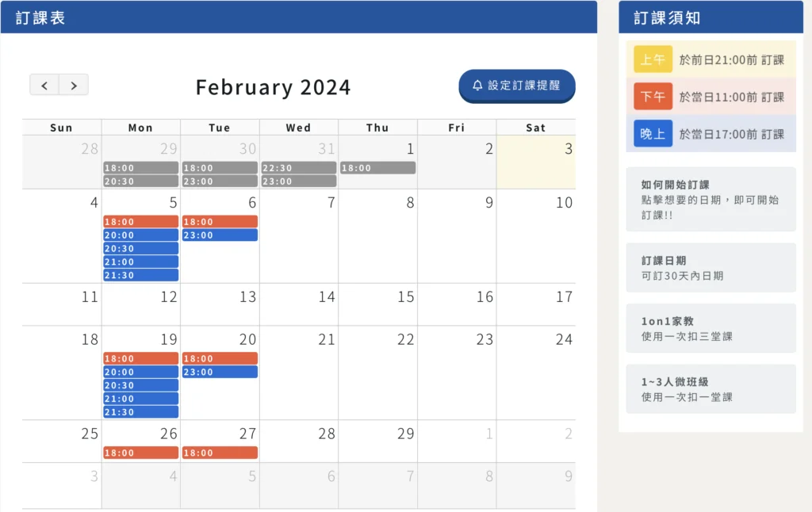Choose the 18:00 slot on February 27
Viewport: 812px width, 512px height.
coord(220,453)
